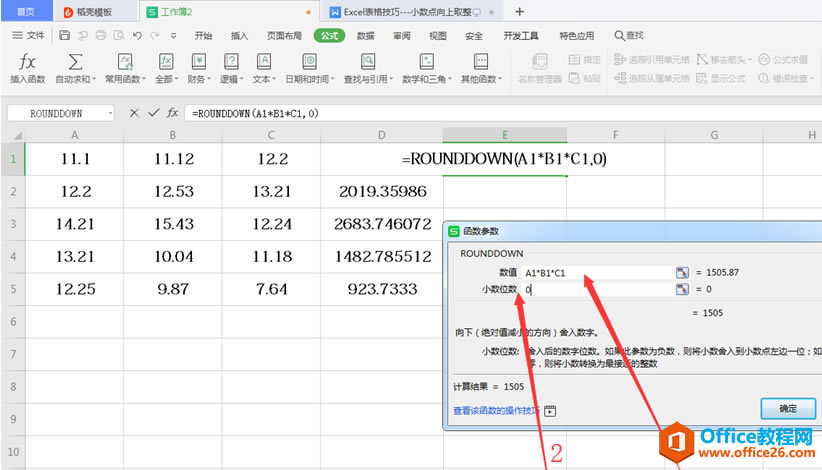
Task: Open the Other Functions (其他函数) icon
Action: (481, 62)
